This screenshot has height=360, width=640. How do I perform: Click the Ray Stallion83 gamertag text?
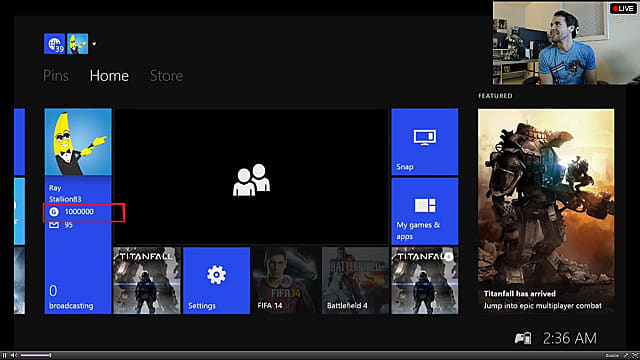click(65, 193)
